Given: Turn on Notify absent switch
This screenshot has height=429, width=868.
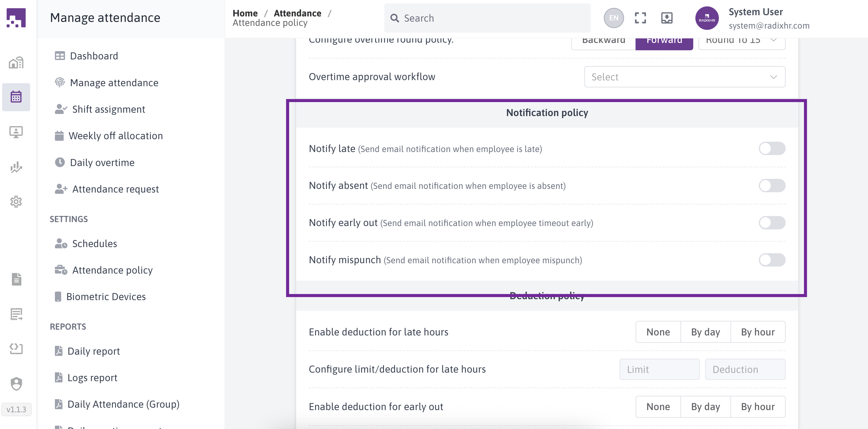Looking at the screenshot, I should pyautogui.click(x=772, y=186).
